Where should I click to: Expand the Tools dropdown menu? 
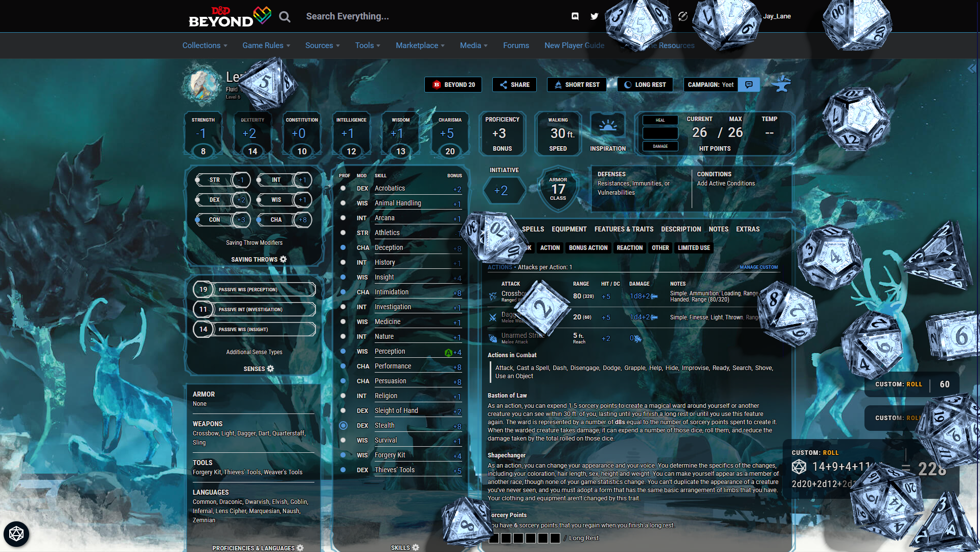(x=368, y=45)
